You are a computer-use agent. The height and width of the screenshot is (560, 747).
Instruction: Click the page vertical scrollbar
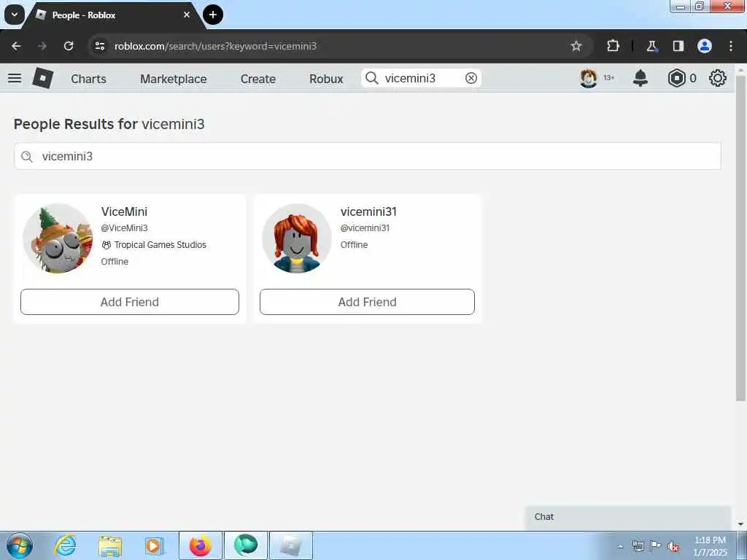point(740,238)
